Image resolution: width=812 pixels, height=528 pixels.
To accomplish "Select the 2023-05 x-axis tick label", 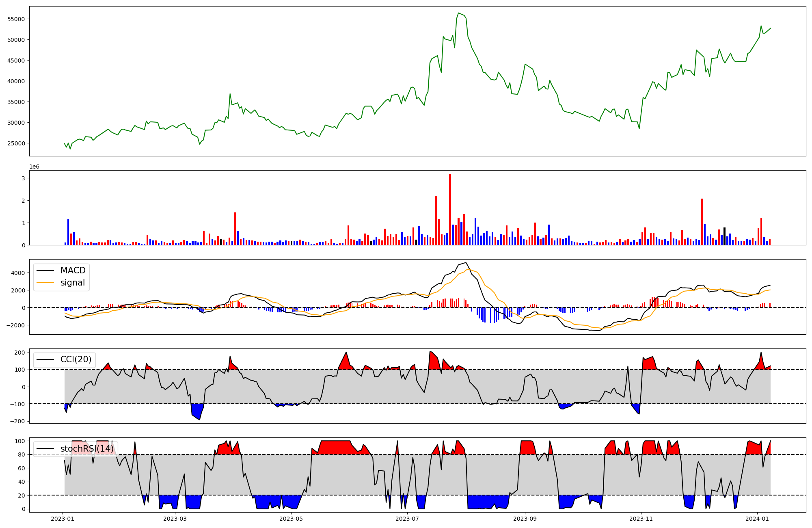I will click(x=291, y=519).
